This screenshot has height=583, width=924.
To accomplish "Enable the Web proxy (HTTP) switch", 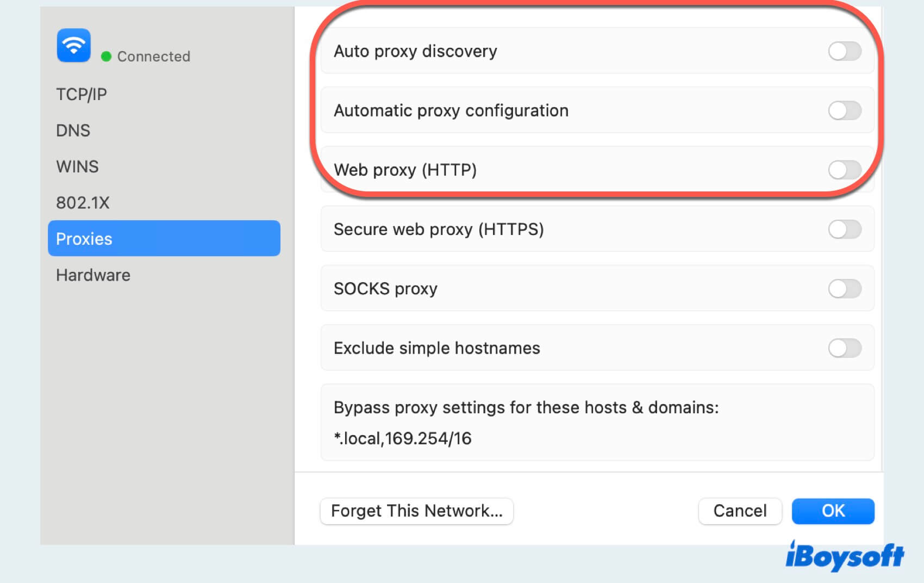I will [844, 170].
